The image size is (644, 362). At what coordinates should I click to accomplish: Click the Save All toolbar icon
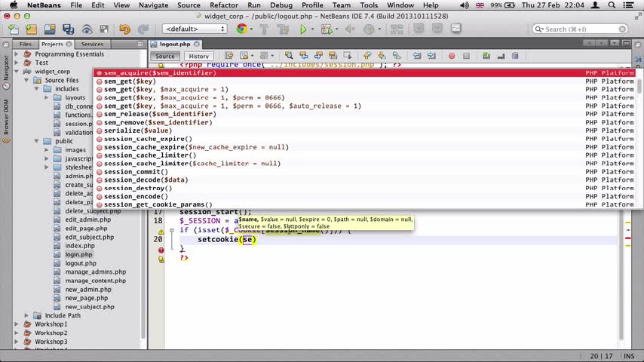tap(68, 29)
